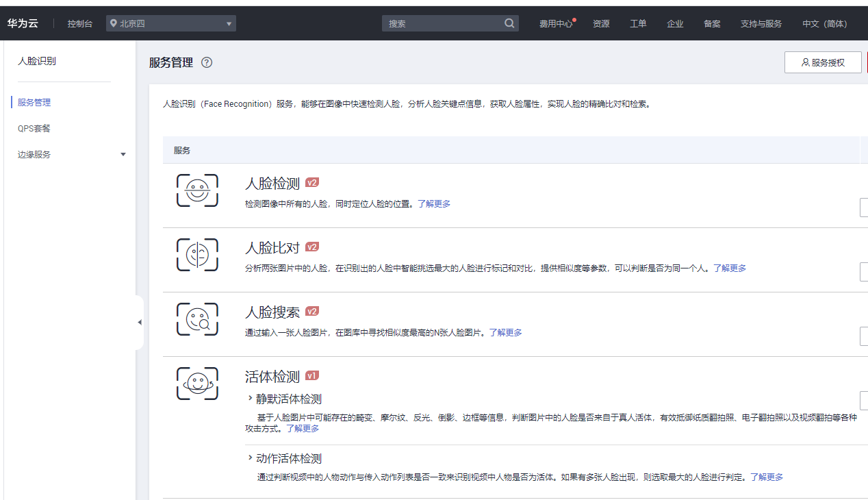The image size is (868, 500).
Task: Select QPS套餐 in the sidebar
Action: (x=34, y=128)
